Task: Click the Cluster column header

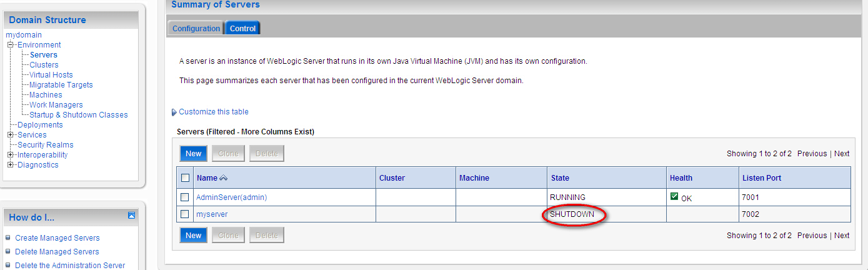Action: point(392,178)
